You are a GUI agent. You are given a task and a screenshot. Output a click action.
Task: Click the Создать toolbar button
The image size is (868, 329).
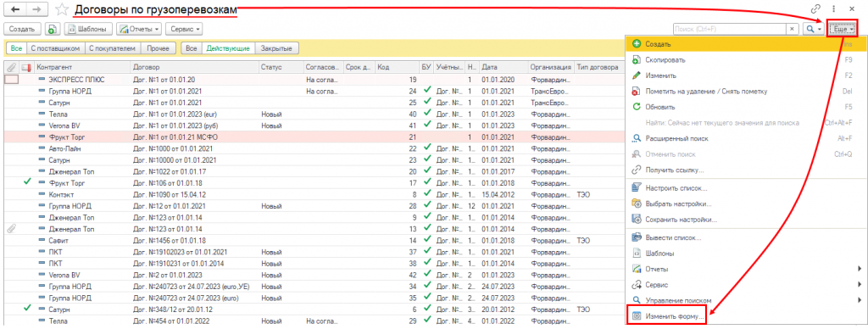[x=23, y=29]
